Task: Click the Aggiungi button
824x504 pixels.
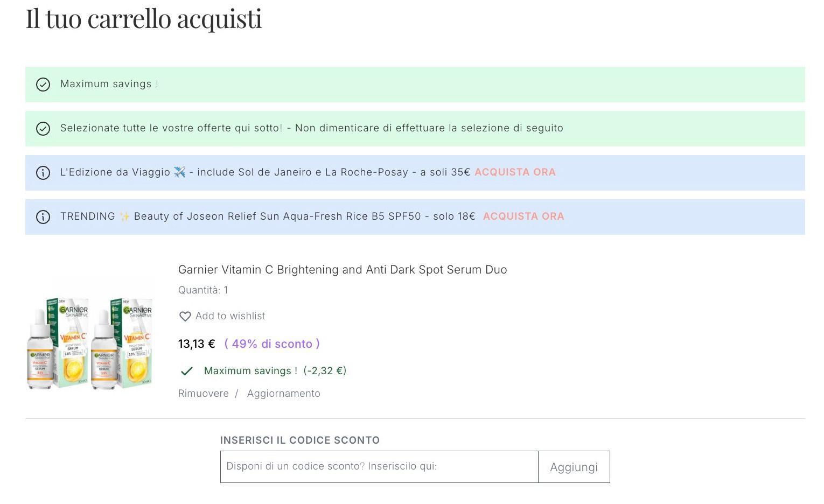Action: (x=574, y=467)
